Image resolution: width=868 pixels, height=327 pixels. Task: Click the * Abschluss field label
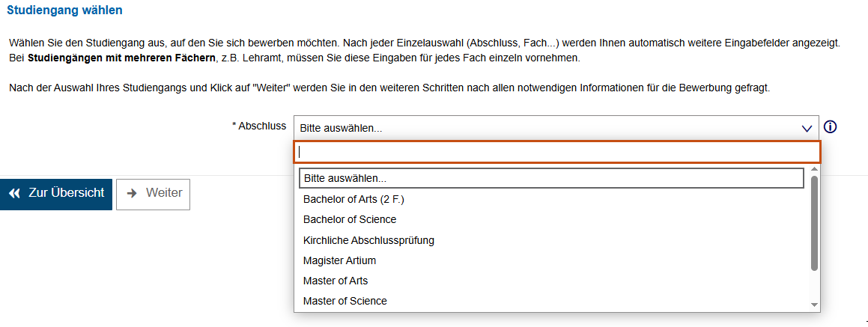pos(259,126)
